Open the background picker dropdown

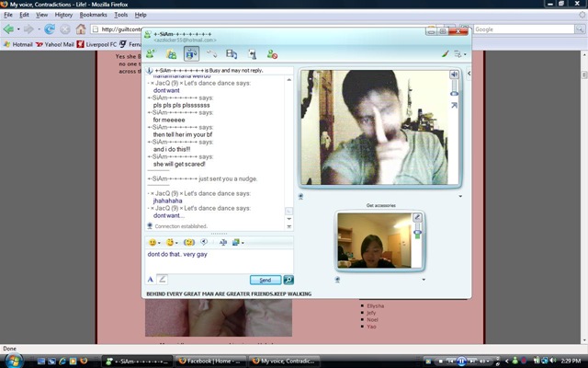pyautogui.click(x=238, y=242)
